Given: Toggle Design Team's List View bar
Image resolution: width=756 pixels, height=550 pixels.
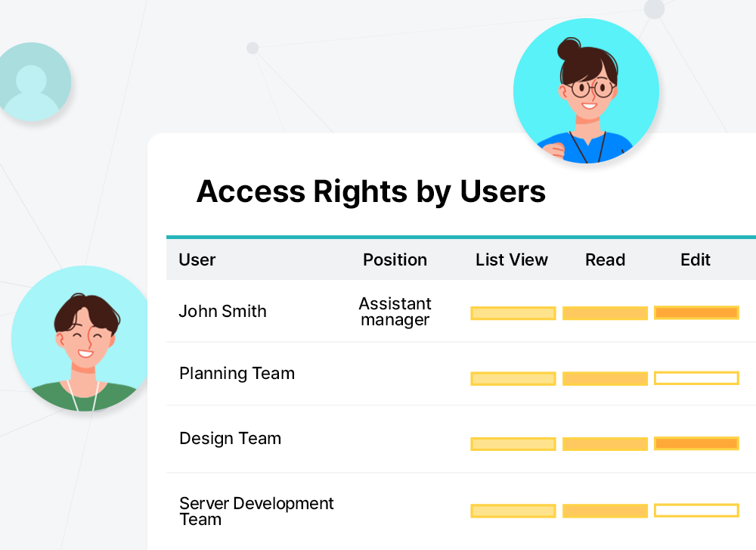Looking at the screenshot, I should pyautogui.click(x=513, y=444).
